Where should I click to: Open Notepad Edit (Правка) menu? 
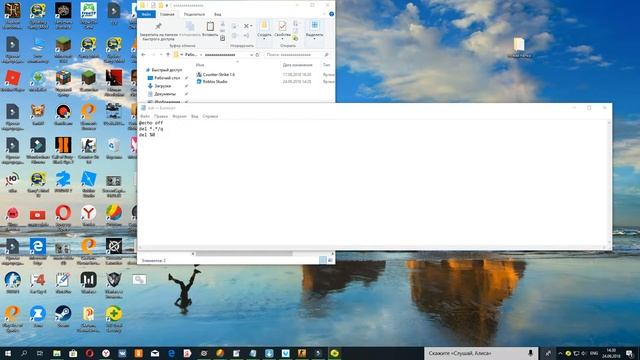coord(161,116)
